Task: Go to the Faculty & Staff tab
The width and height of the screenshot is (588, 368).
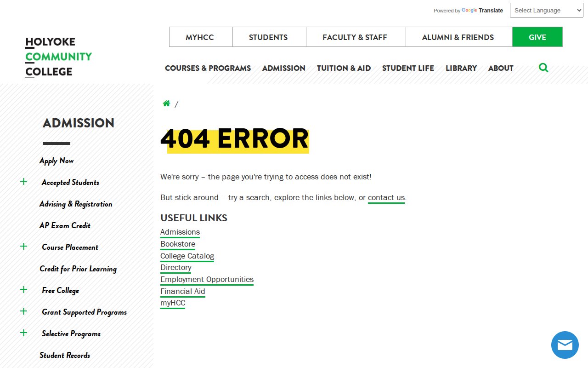Action: pos(355,37)
